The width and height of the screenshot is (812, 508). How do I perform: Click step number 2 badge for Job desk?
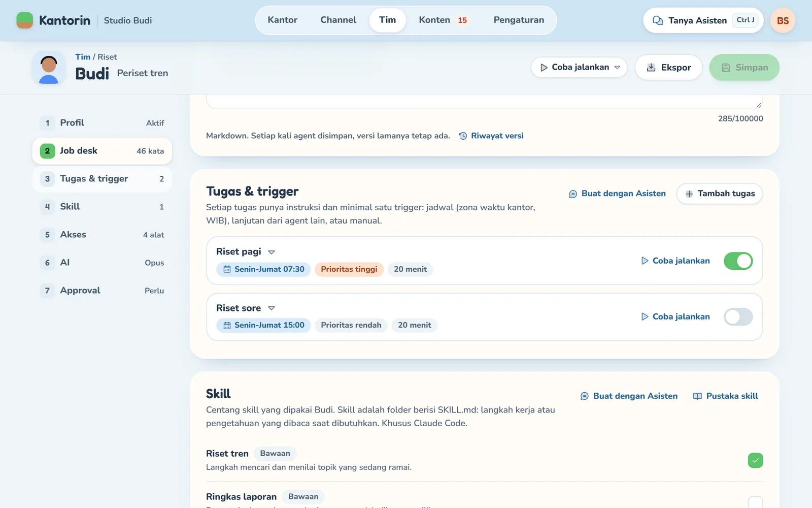(47, 151)
